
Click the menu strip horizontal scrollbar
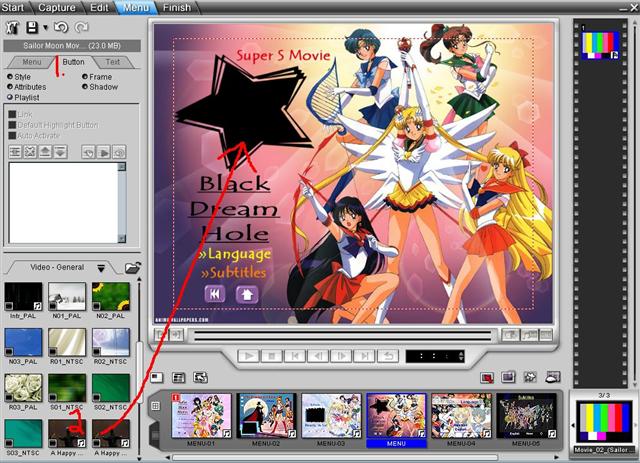coord(335,458)
